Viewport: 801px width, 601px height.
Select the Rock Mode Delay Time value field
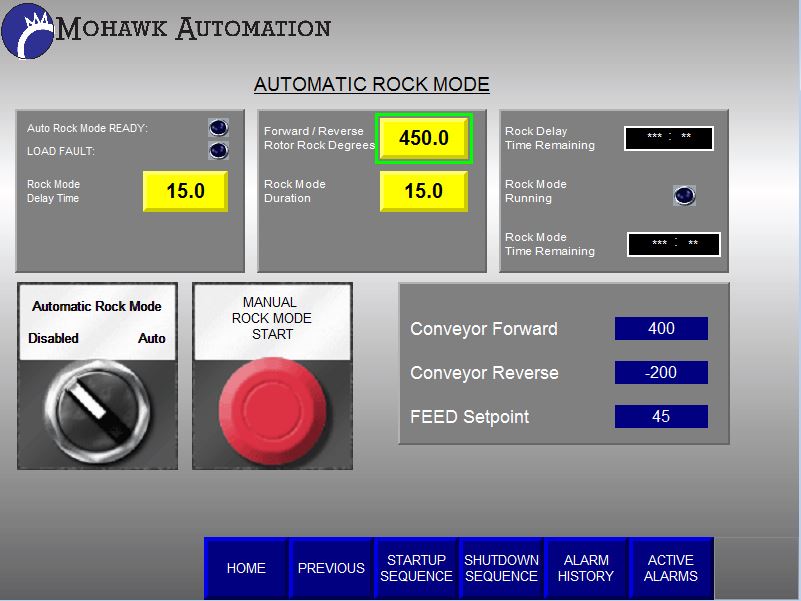[185, 191]
